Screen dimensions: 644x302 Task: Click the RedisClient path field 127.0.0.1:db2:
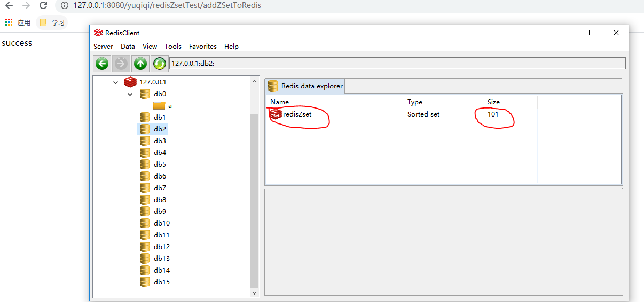(x=397, y=64)
